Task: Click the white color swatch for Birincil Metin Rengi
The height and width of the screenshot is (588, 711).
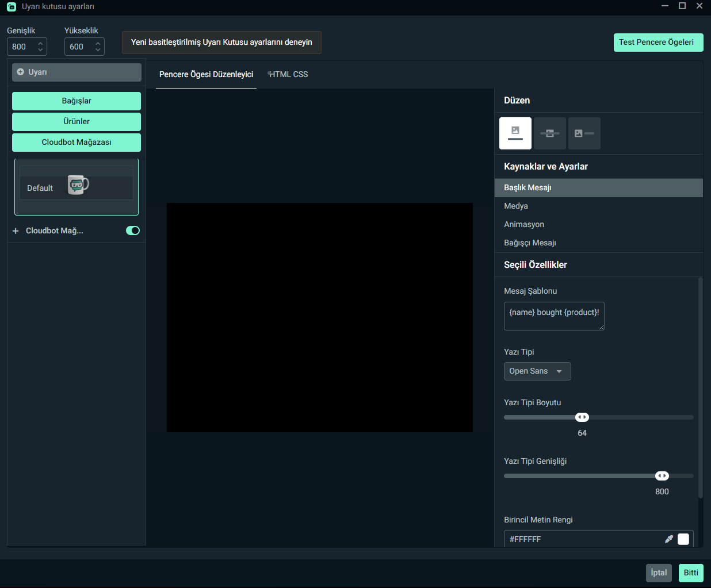Action: coord(683,539)
